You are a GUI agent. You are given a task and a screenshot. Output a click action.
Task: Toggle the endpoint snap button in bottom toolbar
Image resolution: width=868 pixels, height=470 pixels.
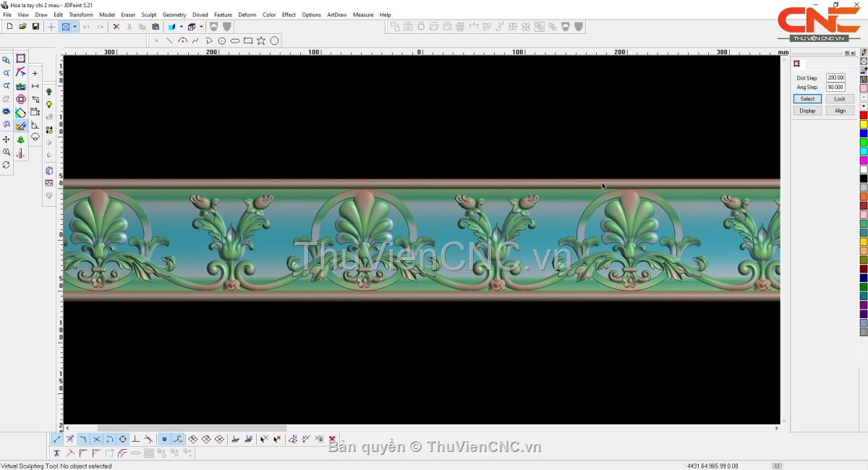coord(57,440)
